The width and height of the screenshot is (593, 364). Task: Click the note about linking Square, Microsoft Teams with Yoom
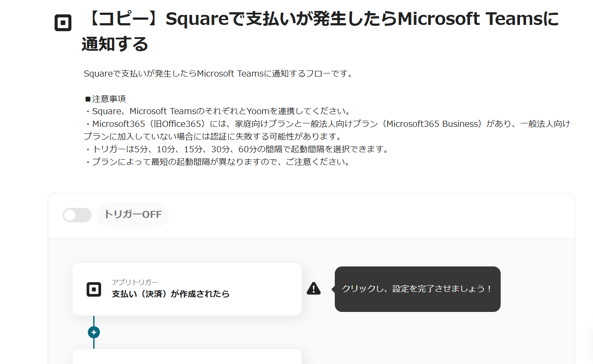click(217, 111)
